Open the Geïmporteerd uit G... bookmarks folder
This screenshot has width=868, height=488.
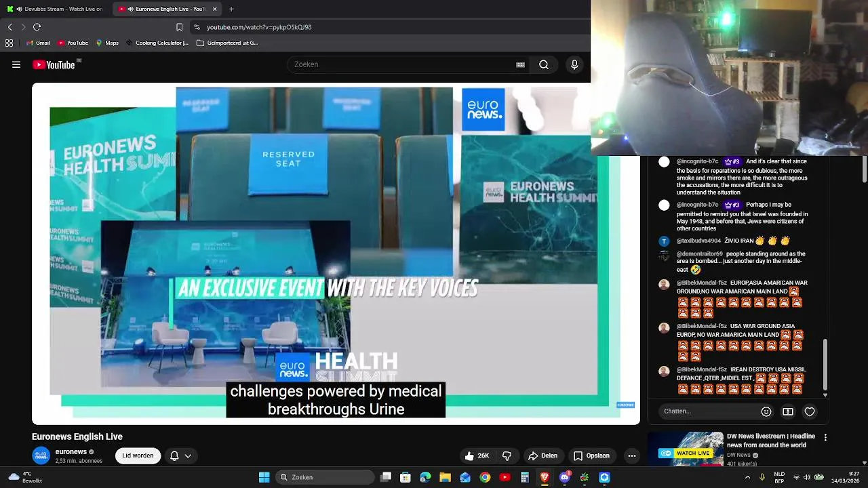(227, 43)
